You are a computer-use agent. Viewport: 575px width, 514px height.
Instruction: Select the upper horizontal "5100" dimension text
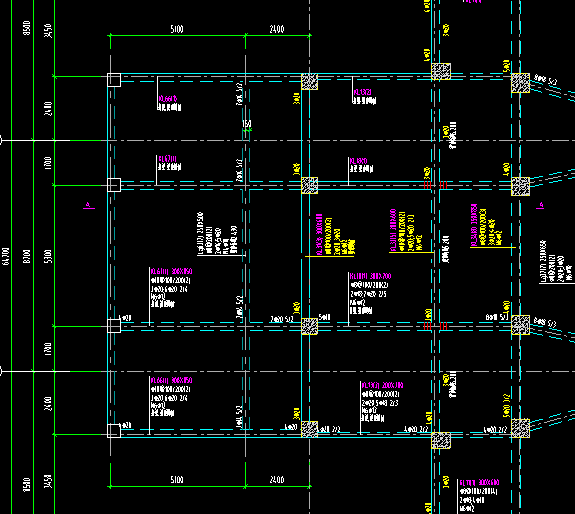[x=177, y=29]
